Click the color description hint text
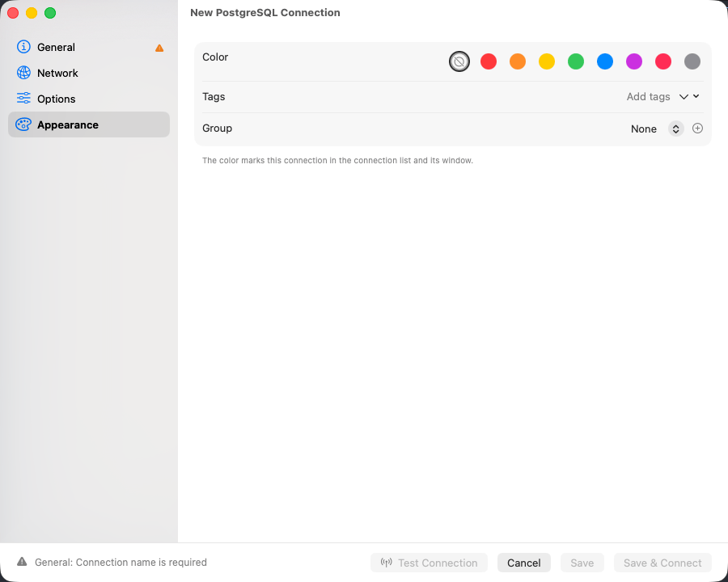The width and height of the screenshot is (728, 582). coord(337,161)
